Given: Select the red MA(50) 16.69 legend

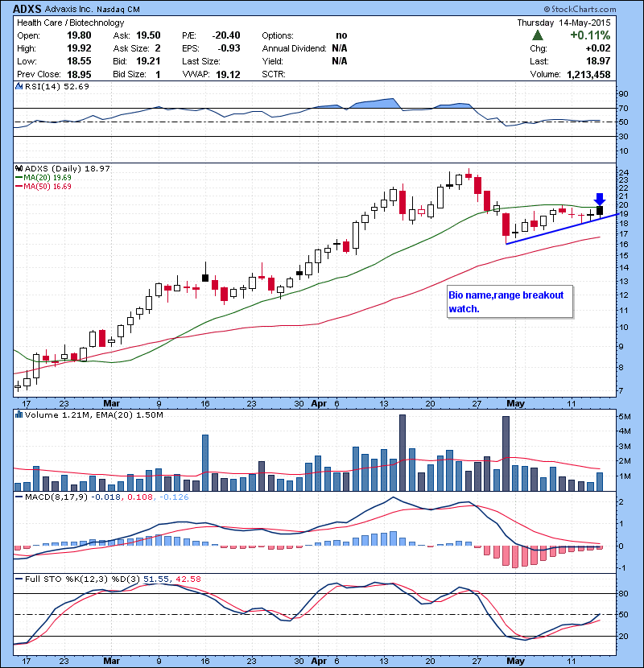Looking at the screenshot, I should click(43, 187).
